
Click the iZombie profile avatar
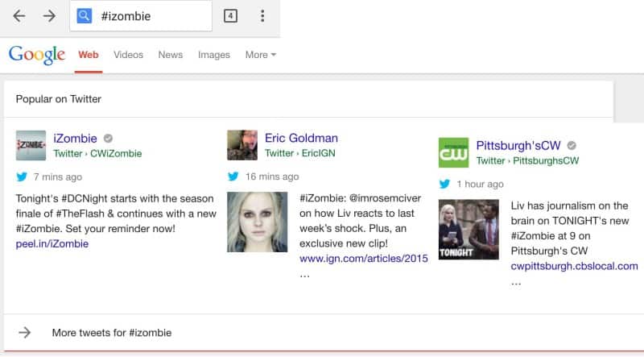31,146
